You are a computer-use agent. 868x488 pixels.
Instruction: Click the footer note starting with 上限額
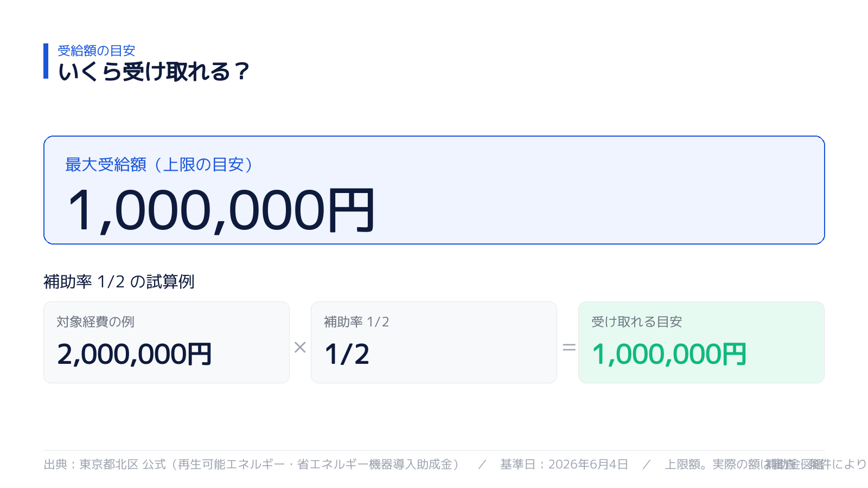(766, 464)
